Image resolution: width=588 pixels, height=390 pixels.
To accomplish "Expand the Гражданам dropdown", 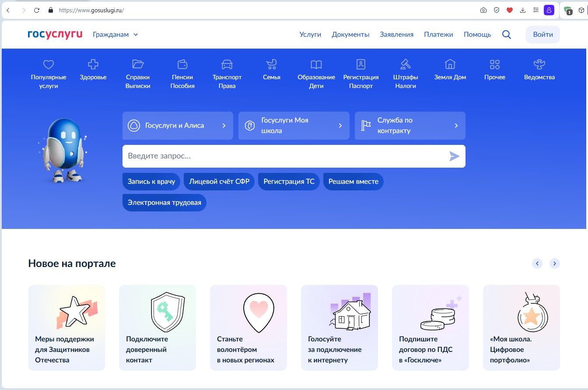I will click(x=115, y=35).
